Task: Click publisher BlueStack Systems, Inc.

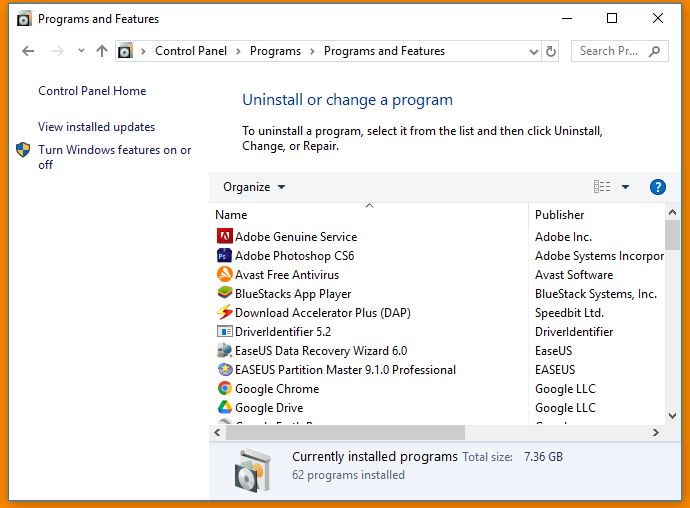Action: click(x=596, y=294)
